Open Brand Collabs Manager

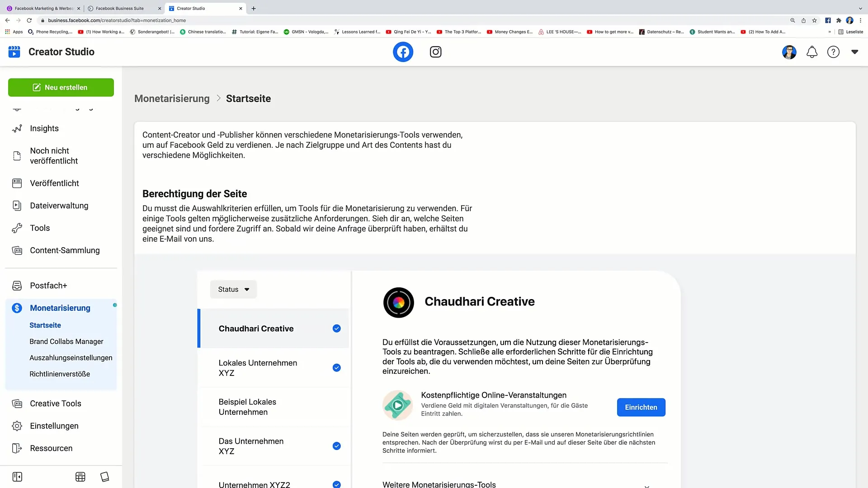(x=66, y=342)
